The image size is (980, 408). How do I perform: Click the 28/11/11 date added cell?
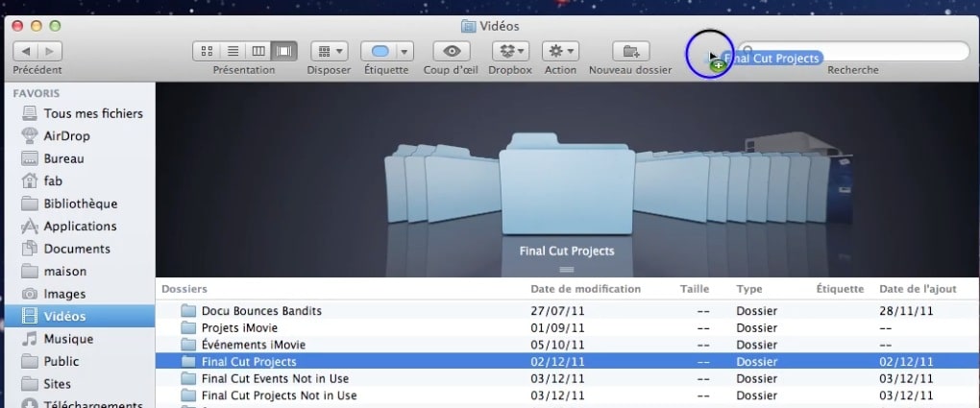point(906,310)
